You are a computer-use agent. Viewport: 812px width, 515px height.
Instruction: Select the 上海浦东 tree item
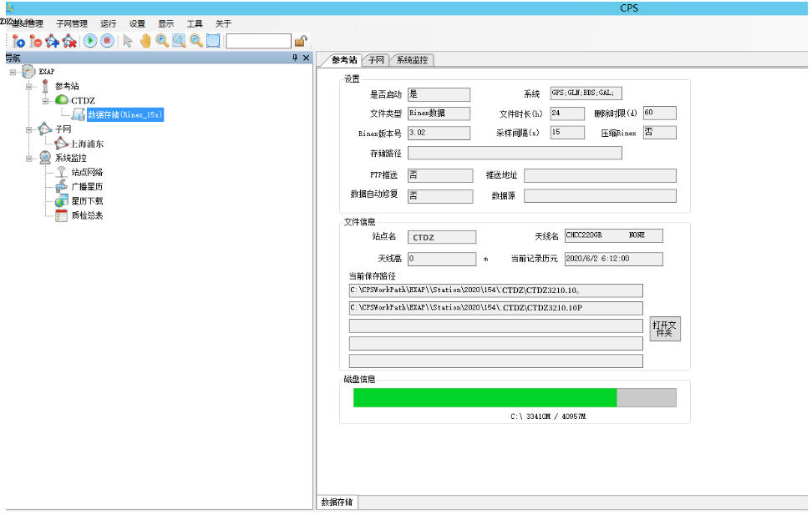87,144
